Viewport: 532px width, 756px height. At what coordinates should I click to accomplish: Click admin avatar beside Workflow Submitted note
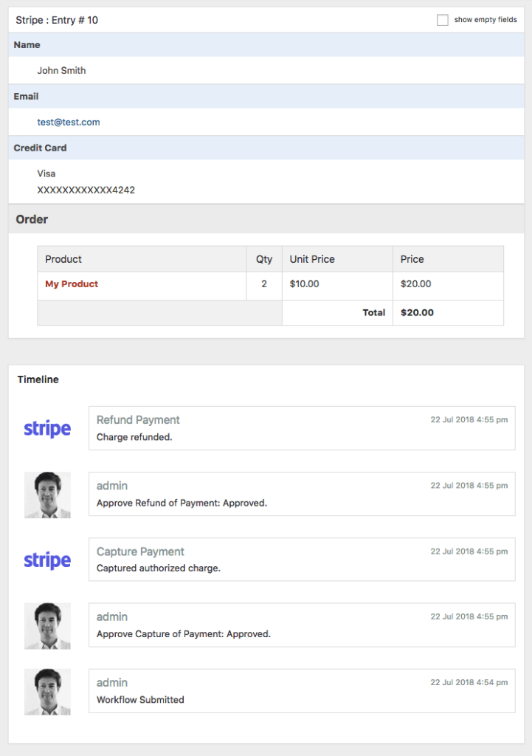[x=47, y=692]
